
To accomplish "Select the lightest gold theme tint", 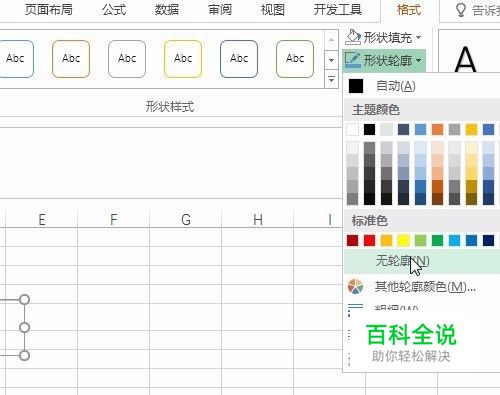I will coord(471,148).
